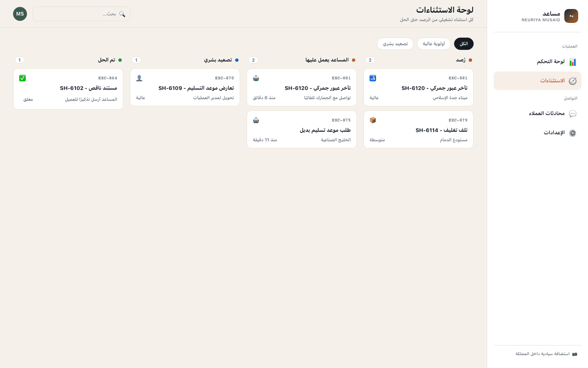Image resolution: width=588 pixels, height=368 pixels.
Task: Click text تحويل لمدير العمليات
Action: 214,98
